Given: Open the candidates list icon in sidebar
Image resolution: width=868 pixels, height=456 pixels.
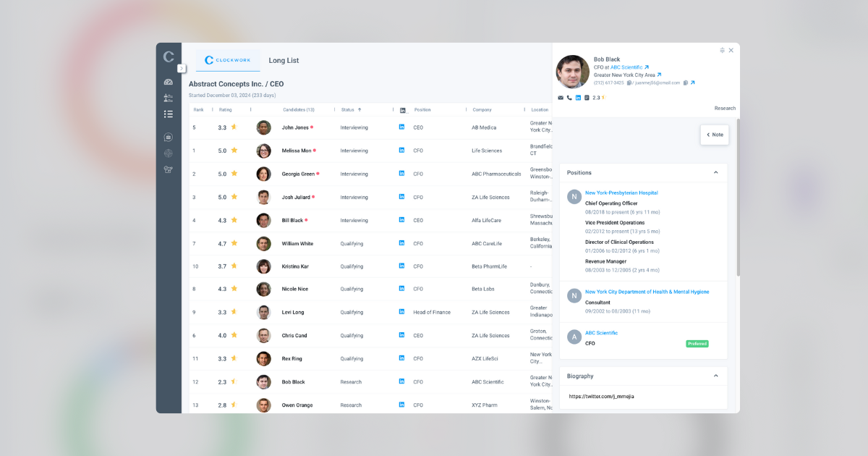Looking at the screenshot, I should (x=169, y=98).
